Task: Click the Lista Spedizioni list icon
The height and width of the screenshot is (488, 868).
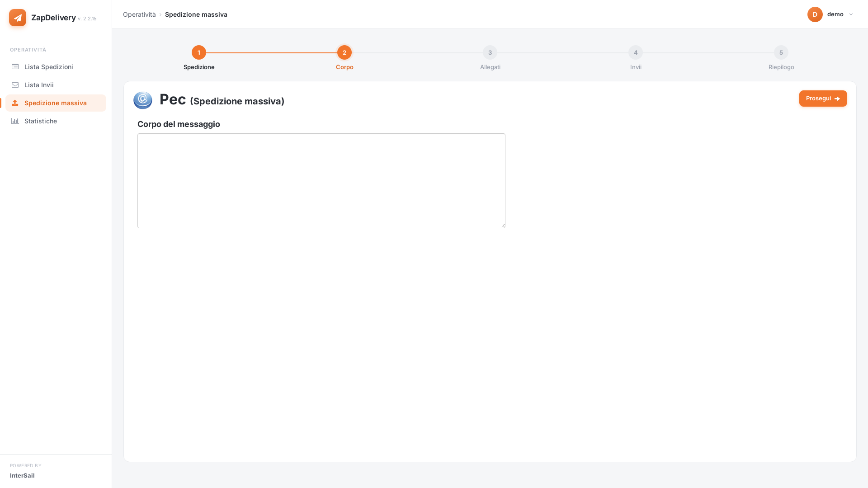Action: coord(15,67)
